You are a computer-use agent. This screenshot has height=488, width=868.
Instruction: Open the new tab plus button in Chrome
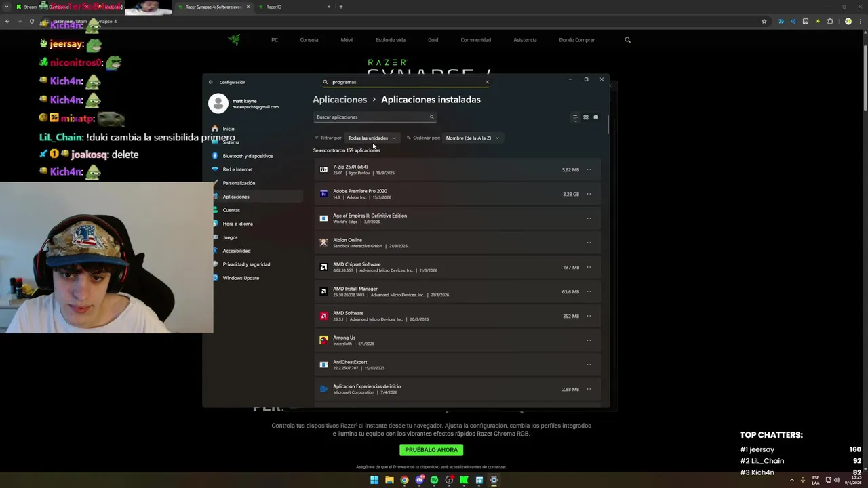coord(340,7)
